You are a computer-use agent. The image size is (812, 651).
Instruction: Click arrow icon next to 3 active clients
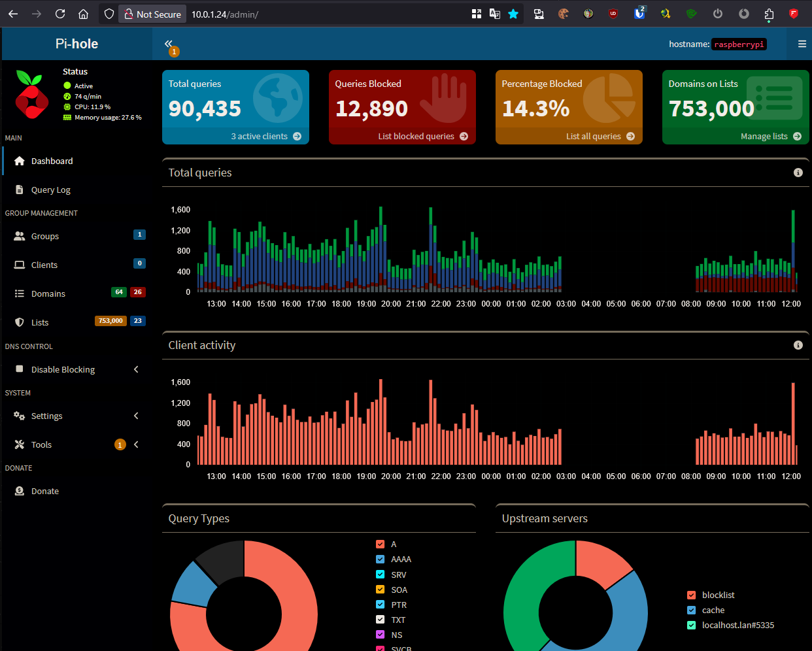point(297,137)
